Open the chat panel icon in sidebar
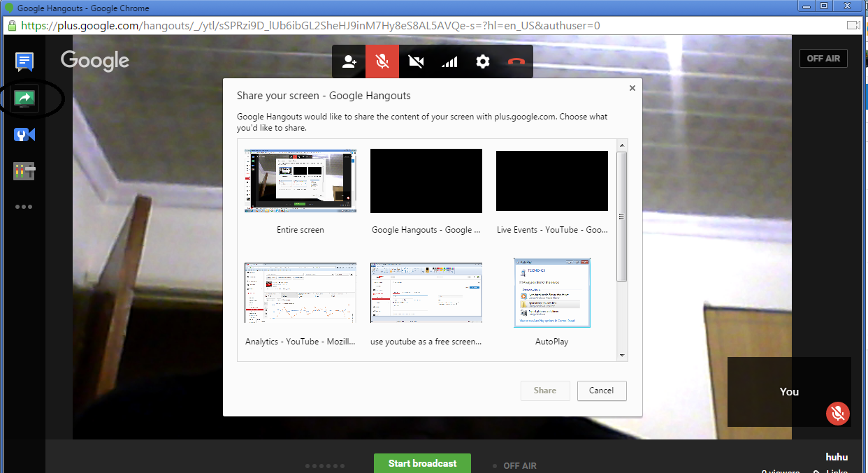 [25, 61]
